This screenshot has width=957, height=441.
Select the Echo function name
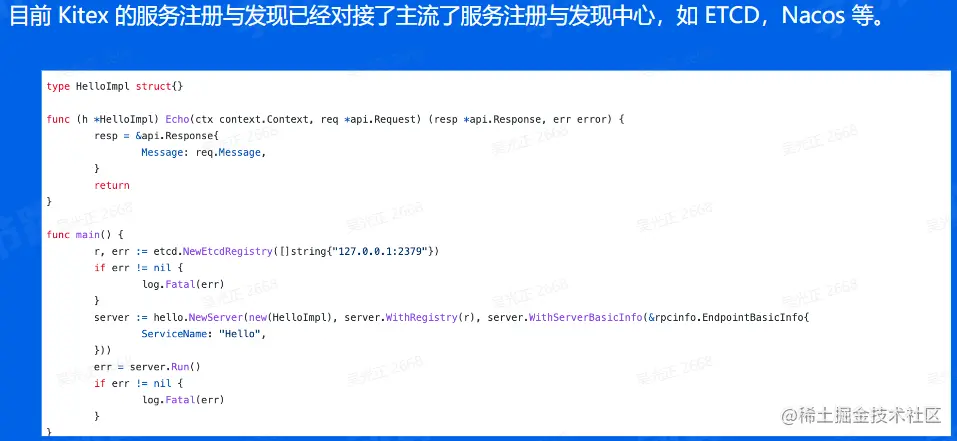[177, 120]
